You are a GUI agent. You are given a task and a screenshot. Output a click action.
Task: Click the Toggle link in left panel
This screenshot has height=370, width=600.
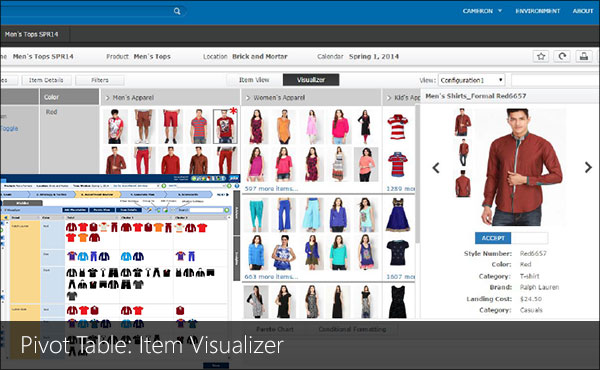coord(9,129)
